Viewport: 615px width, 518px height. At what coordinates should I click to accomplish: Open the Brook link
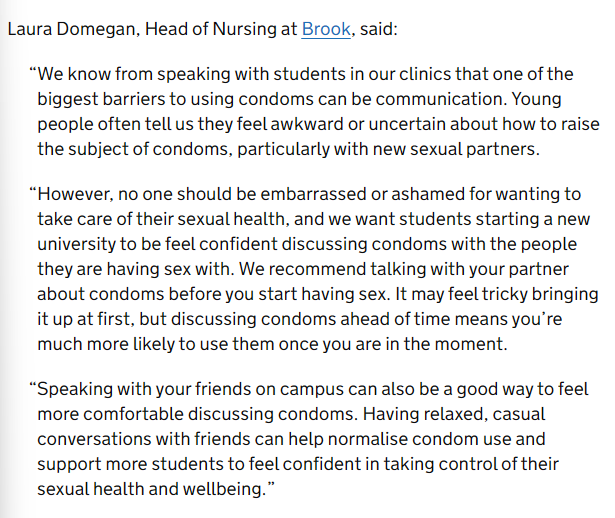326,29
